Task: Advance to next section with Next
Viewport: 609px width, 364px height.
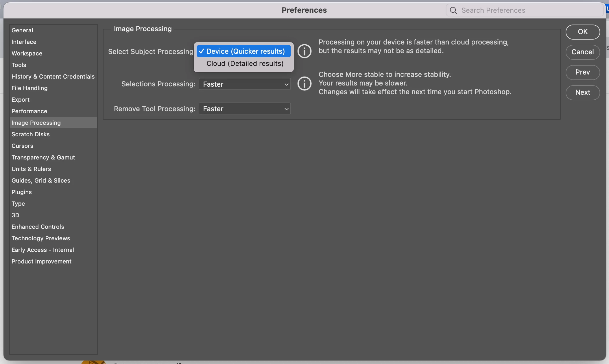Action: 582,92
